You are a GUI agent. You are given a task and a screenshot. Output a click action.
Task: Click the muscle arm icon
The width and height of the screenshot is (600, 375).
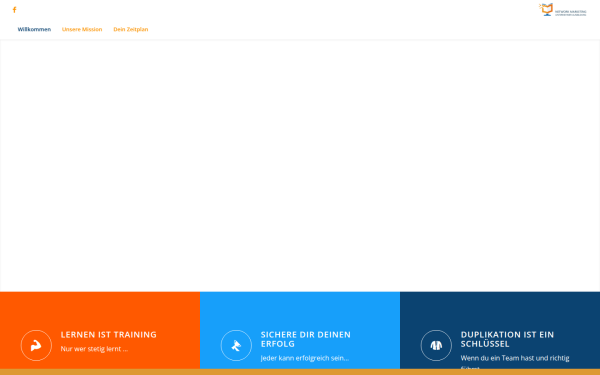pyautogui.click(x=36, y=345)
